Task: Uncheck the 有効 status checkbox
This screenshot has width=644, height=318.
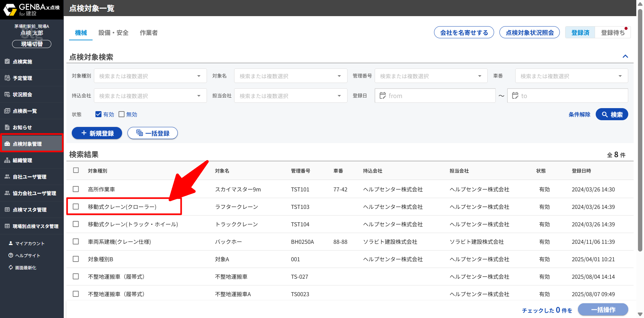Action: point(98,114)
